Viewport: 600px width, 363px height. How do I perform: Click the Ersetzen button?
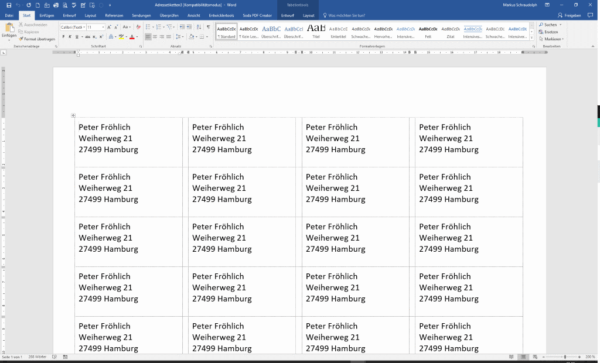tap(548, 32)
